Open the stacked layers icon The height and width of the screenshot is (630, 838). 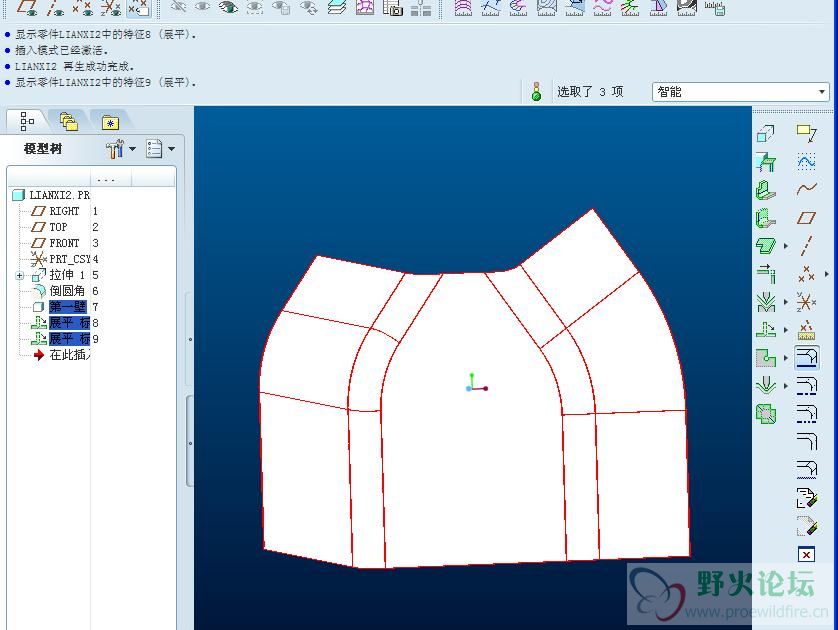click(x=337, y=7)
